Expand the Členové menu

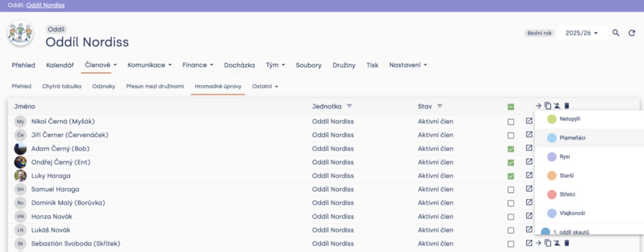(x=101, y=65)
